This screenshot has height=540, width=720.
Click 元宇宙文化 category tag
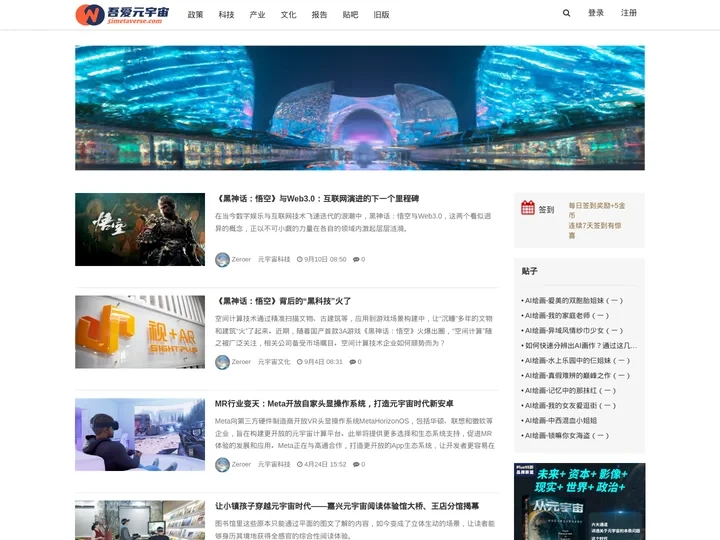[x=274, y=362]
